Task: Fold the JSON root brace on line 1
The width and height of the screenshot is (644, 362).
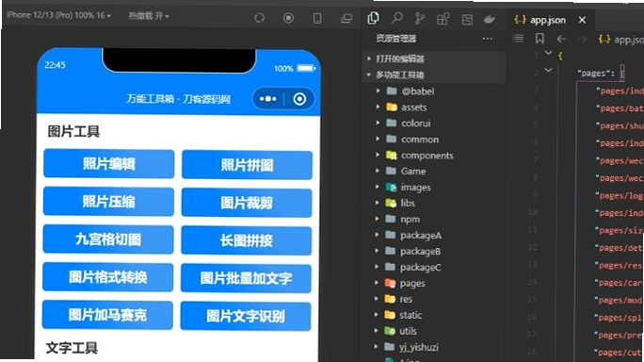Action: coord(548,53)
